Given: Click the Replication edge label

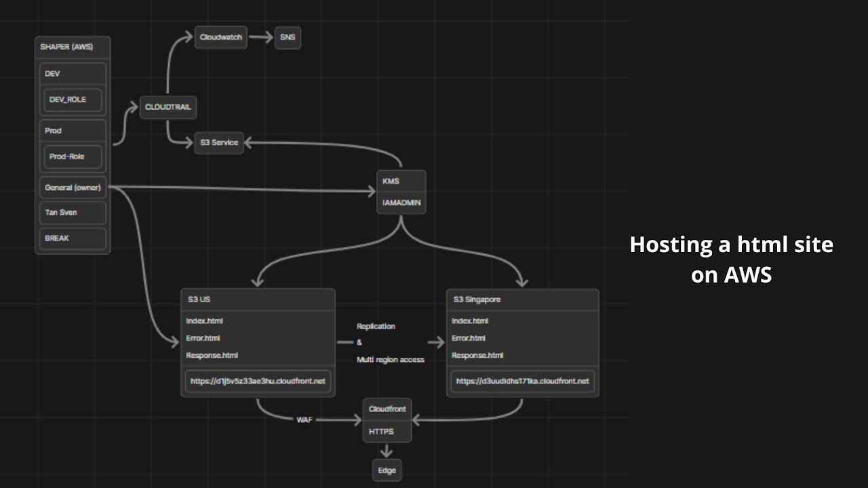Looking at the screenshot, I should point(376,326).
